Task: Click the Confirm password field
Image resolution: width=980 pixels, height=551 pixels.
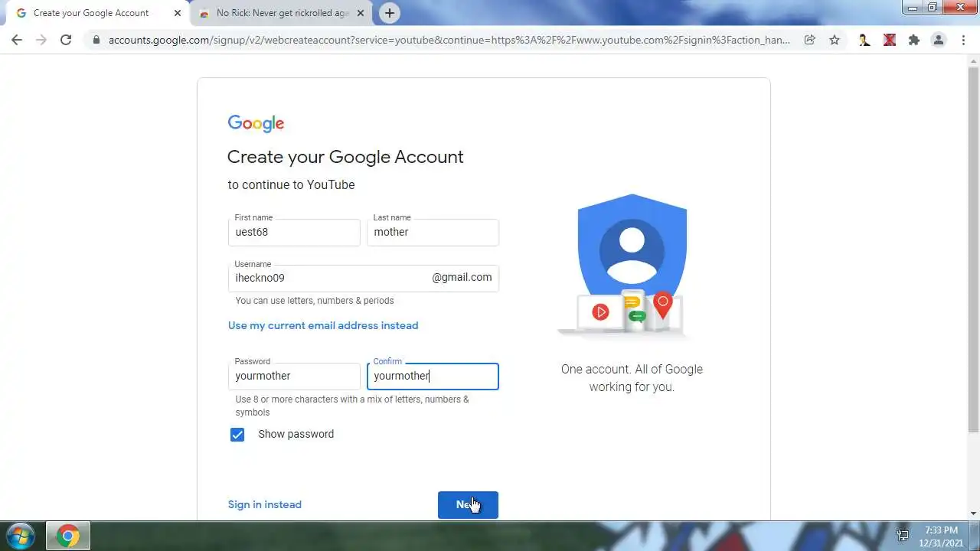Action: point(433,377)
